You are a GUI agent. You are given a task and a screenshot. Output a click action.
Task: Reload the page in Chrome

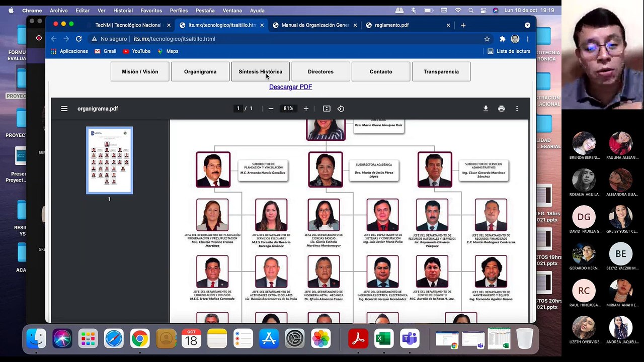79,39
